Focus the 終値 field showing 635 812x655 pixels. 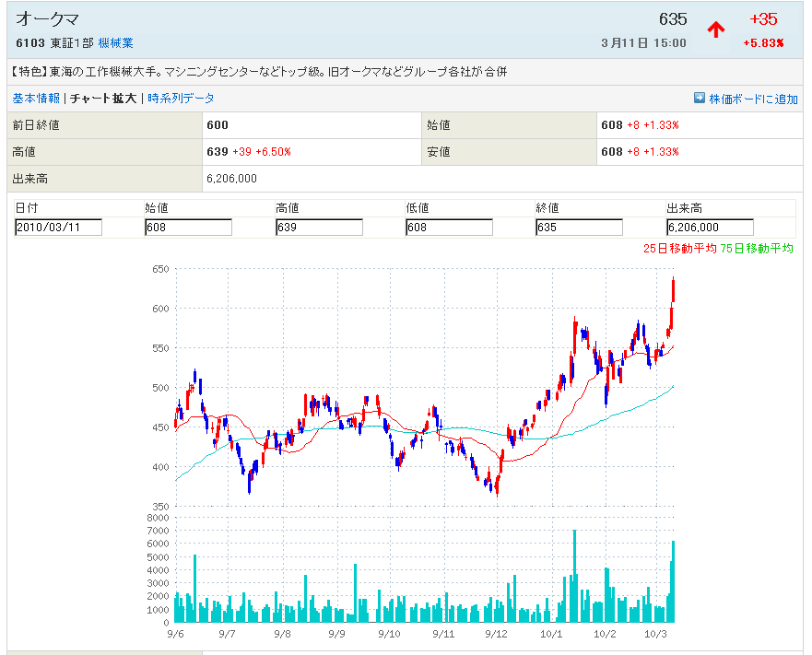(579, 228)
